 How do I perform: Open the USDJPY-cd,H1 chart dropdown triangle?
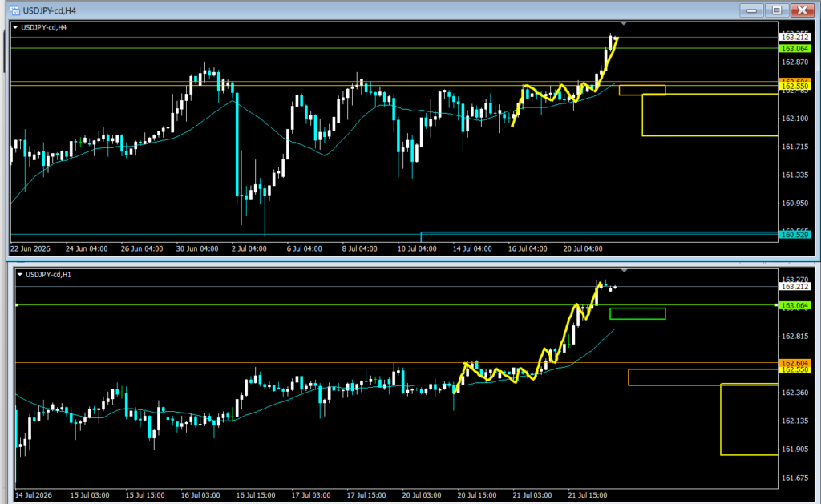[x=20, y=274]
